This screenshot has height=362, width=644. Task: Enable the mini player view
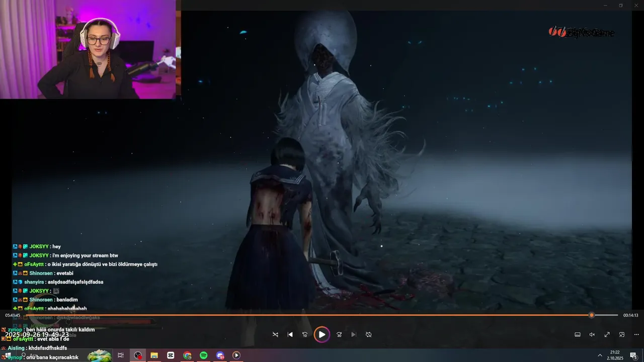pyautogui.click(x=622, y=334)
